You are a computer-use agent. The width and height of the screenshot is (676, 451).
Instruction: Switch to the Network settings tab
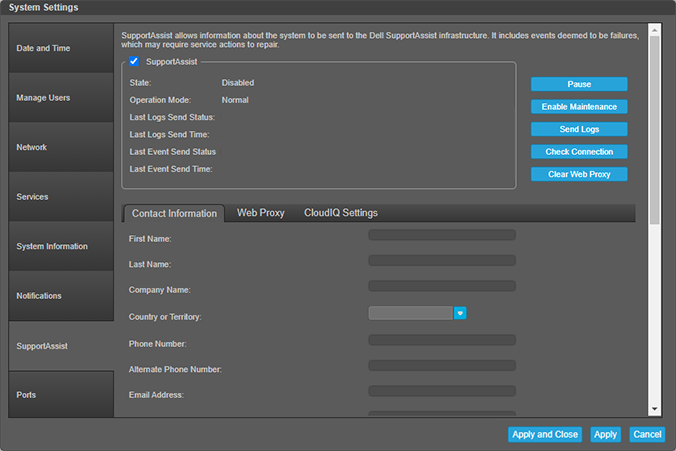click(x=61, y=147)
